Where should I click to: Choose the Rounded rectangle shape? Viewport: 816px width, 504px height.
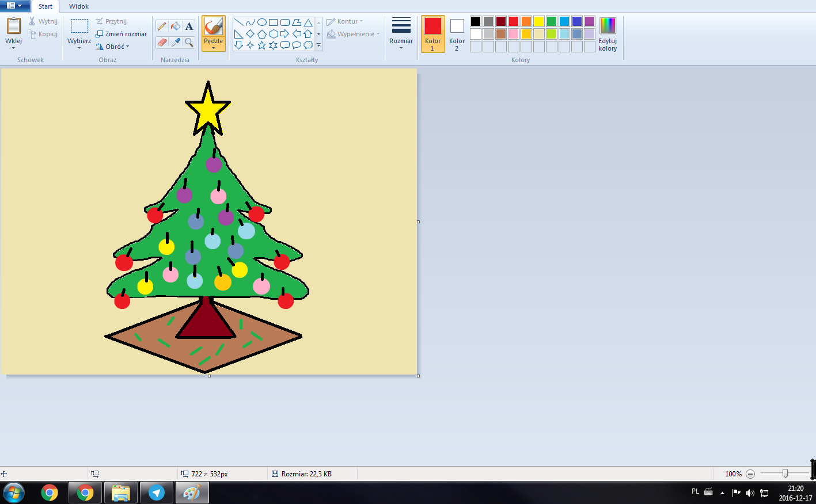(x=284, y=22)
